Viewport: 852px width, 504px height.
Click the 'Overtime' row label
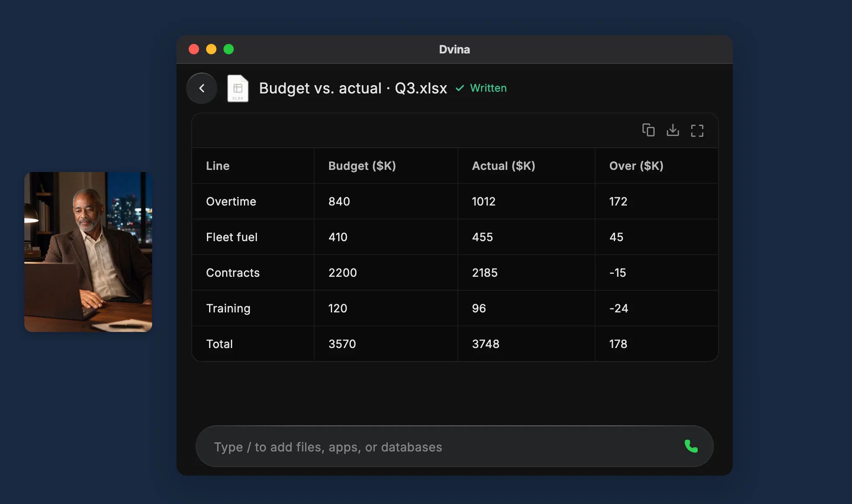(x=231, y=201)
